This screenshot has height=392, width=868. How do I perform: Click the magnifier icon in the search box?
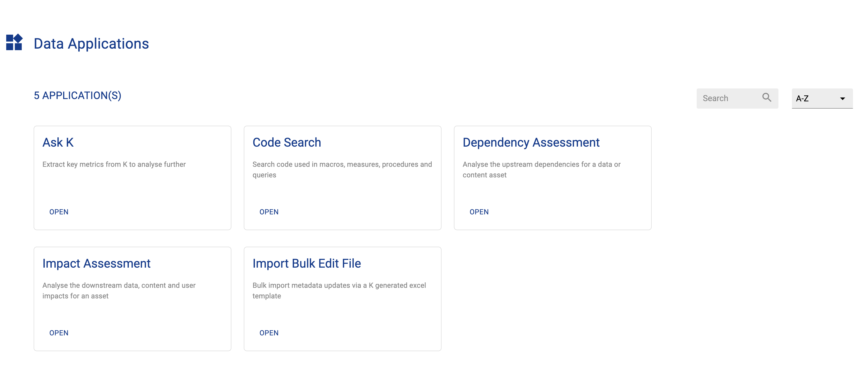767,98
